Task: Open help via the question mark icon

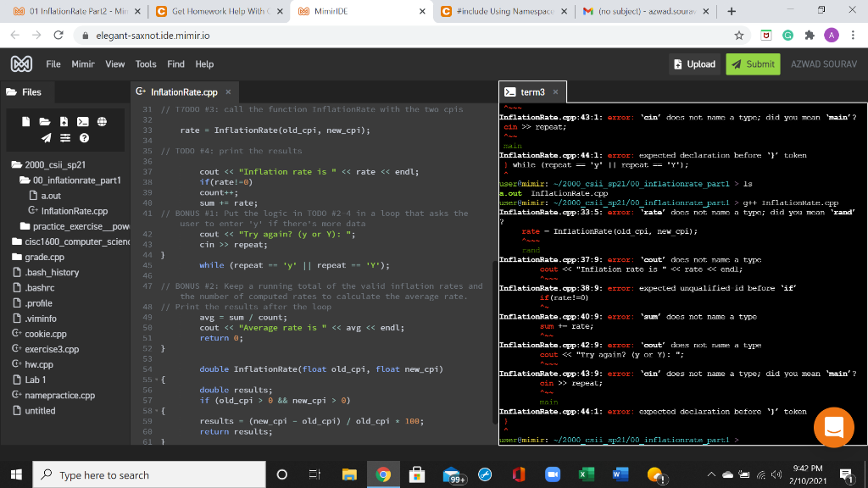Action: click(84, 137)
